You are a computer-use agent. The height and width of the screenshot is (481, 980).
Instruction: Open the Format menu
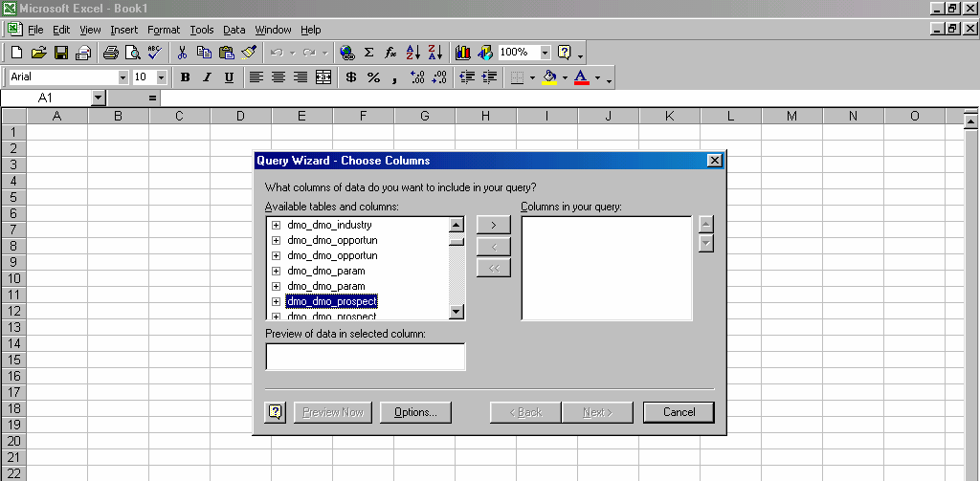click(x=164, y=30)
